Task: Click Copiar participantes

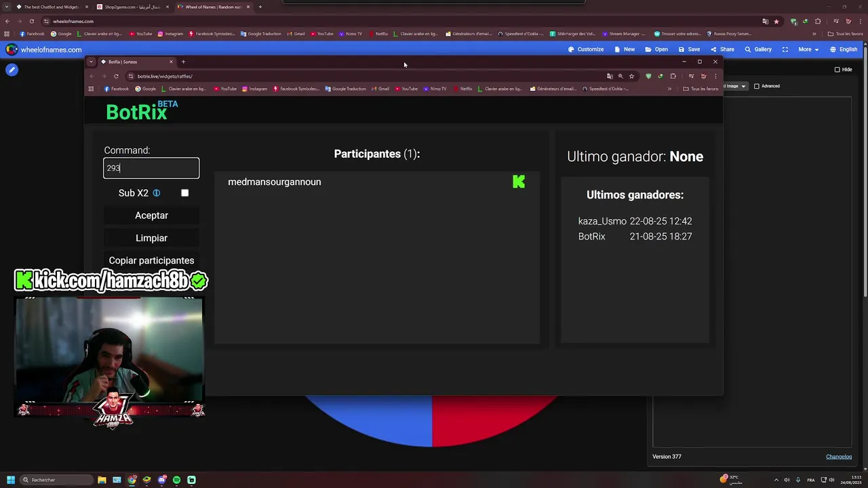Action: [x=151, y=260]
